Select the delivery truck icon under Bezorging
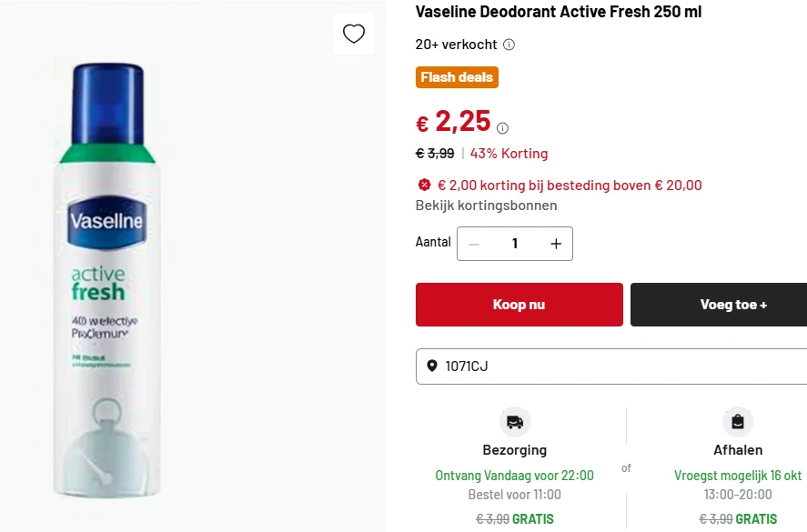Viewport: 807px width, 532px height. pos(515,422)
